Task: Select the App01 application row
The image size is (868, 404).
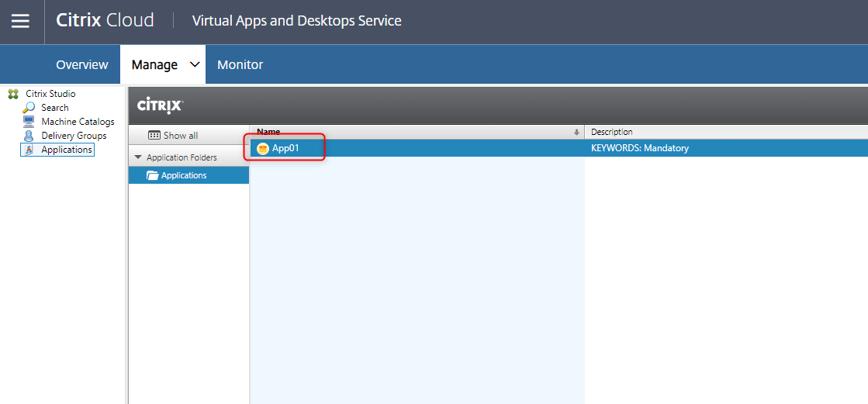Action: (x=559, y=148)
